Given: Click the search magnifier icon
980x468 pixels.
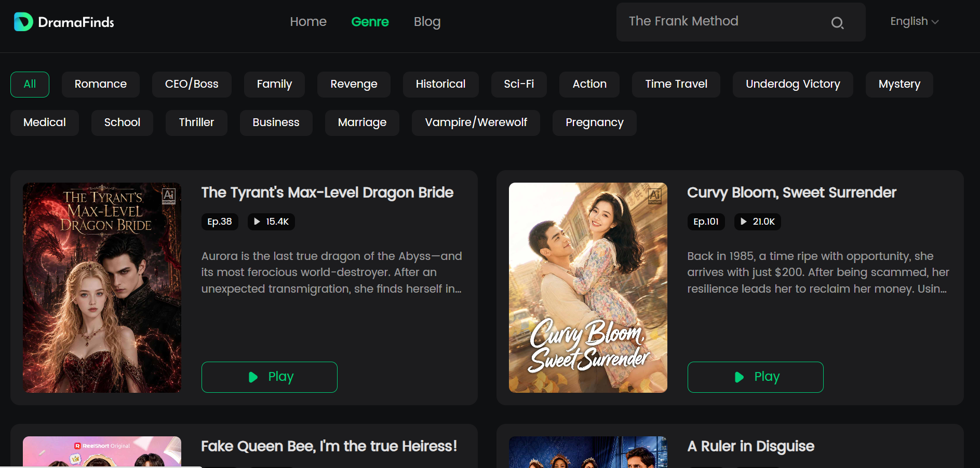Looking at the screenshot, I should [837, 23].
